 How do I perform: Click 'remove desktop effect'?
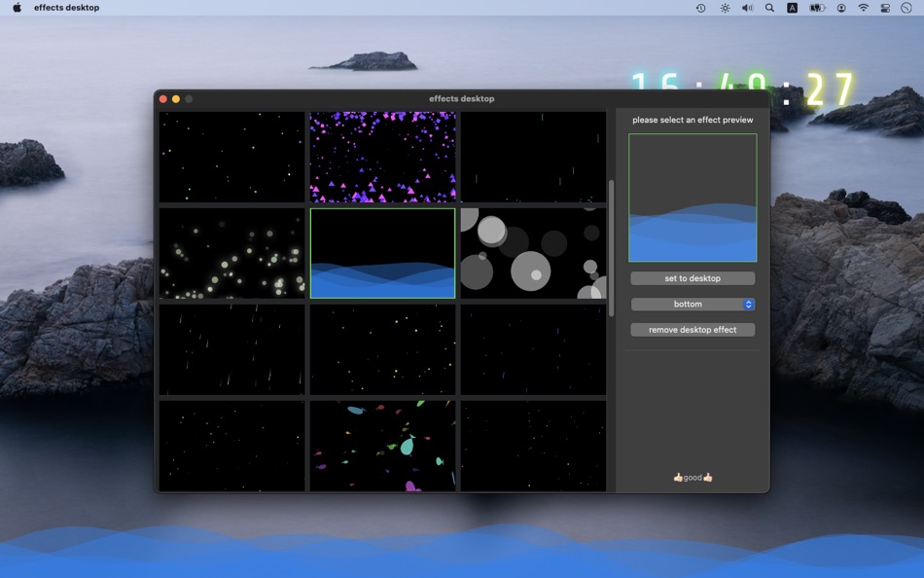pos(693,329)
